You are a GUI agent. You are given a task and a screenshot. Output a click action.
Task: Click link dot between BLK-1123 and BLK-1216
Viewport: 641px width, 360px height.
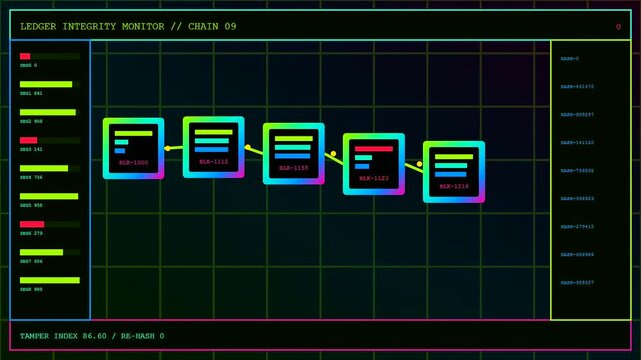(419, 164)
